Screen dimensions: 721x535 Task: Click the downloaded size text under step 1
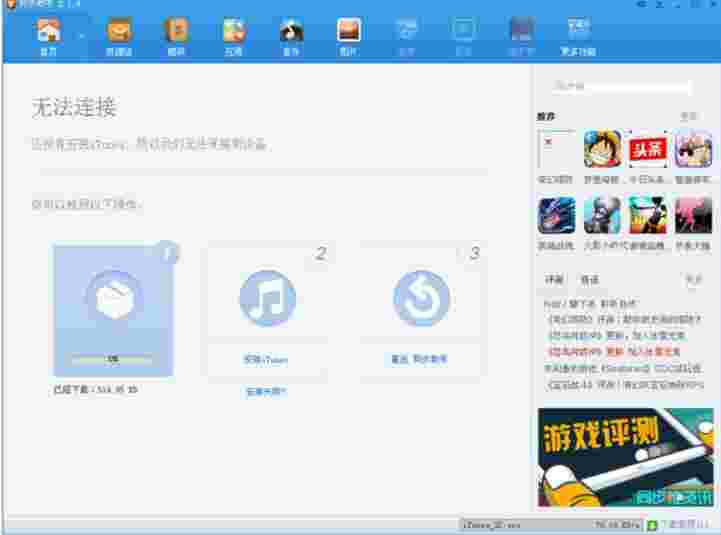pyautogui.click(x=95, y=390)
